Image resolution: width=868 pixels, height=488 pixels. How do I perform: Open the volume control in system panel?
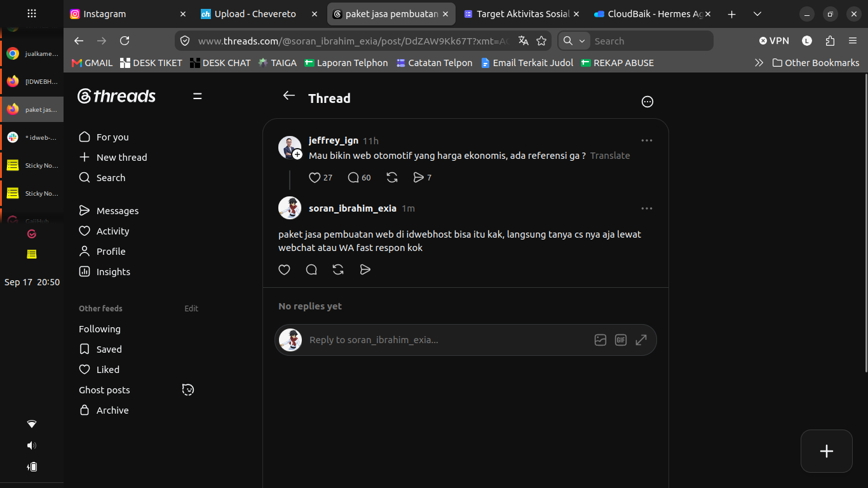32,445
